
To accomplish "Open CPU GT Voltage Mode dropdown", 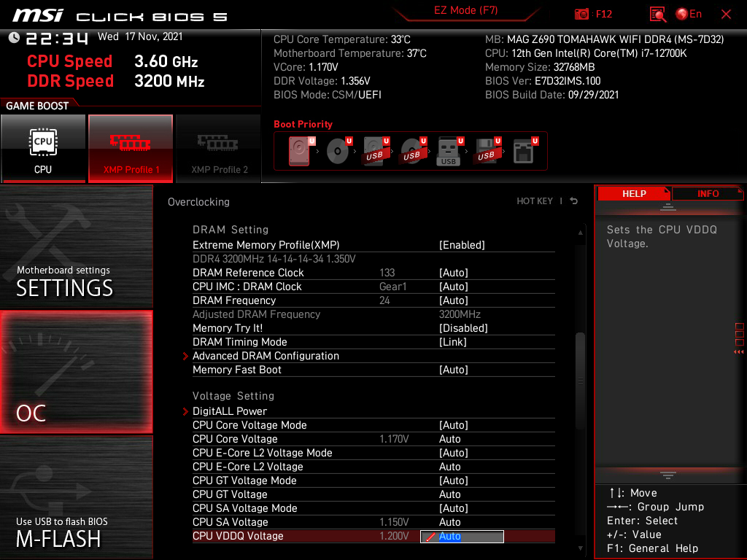I will click(x=454, y=480).
